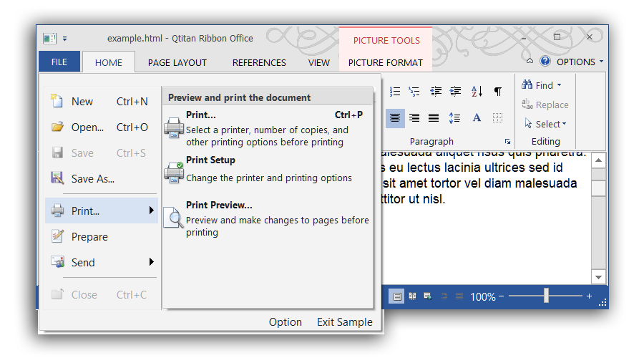Screen dimensions: 644x358
Task: Click the Print Setup printer icon
Action: (174, 171)
